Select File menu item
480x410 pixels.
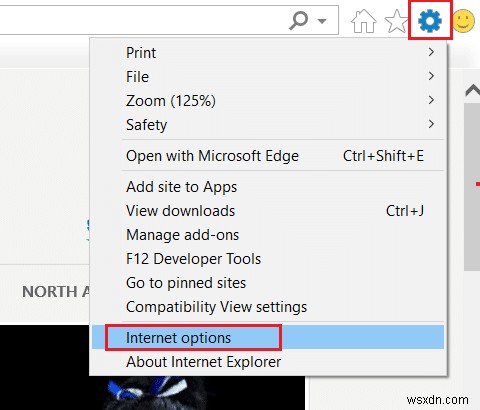268,76
